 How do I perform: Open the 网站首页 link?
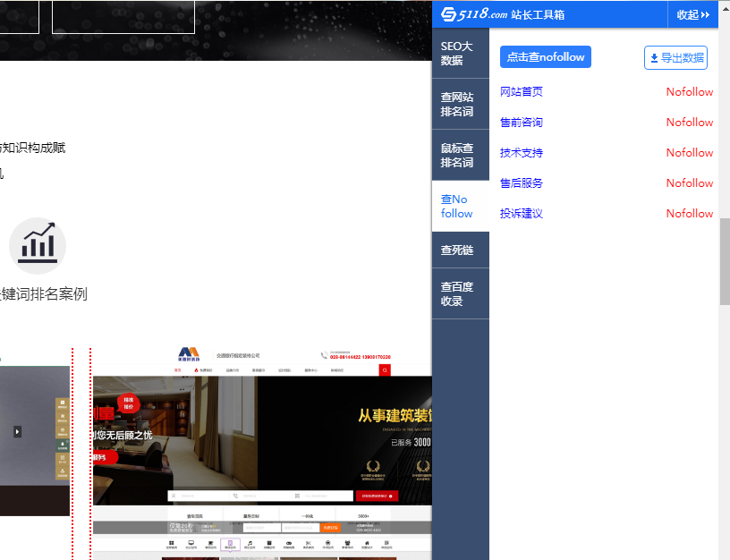click(521, 91)
